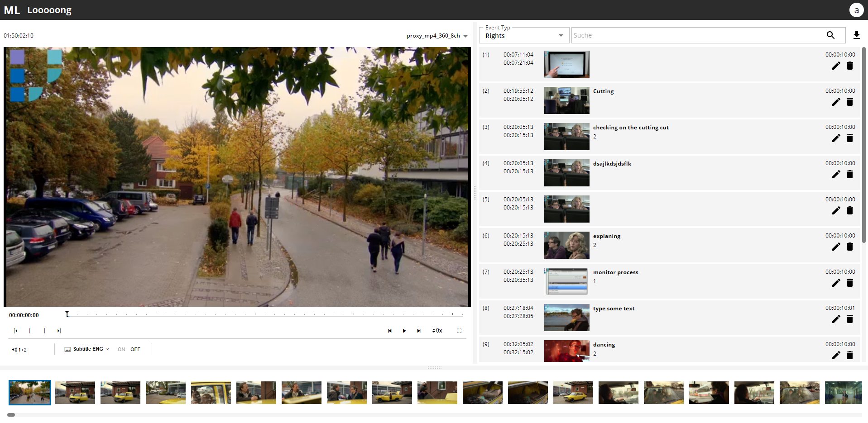Turn subtitles ON
This screenshot has width=868, height=423.
point(121,349)
